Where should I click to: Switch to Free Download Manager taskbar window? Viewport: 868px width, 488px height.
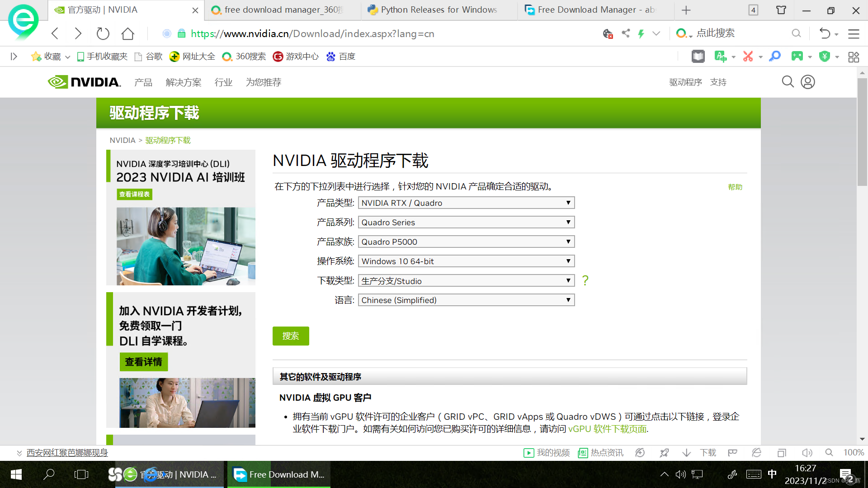(278, 474)
